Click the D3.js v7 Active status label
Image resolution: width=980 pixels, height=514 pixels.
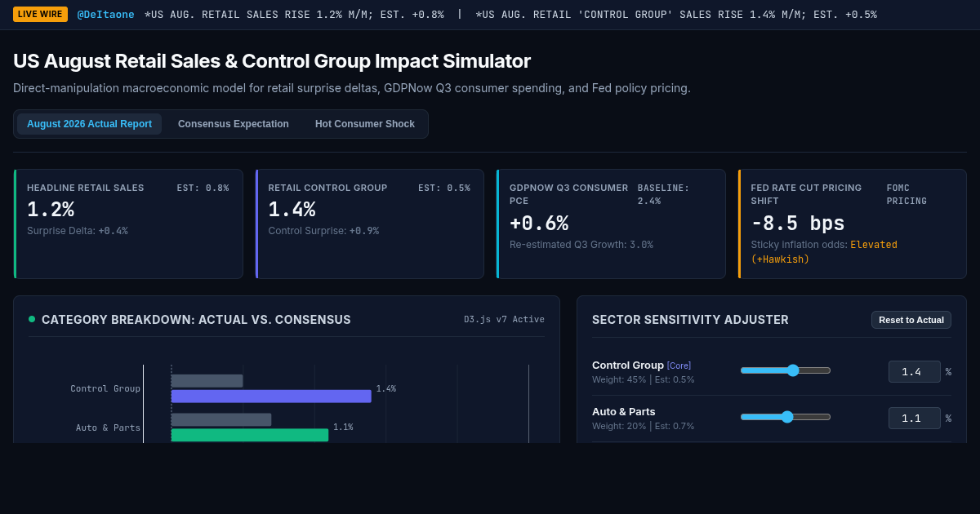click(504, 320)
